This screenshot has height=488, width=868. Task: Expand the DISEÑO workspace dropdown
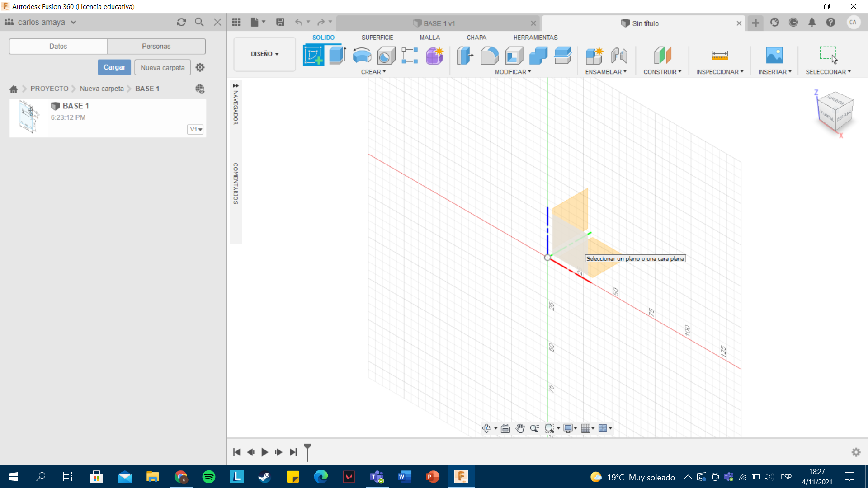point(265,54)
